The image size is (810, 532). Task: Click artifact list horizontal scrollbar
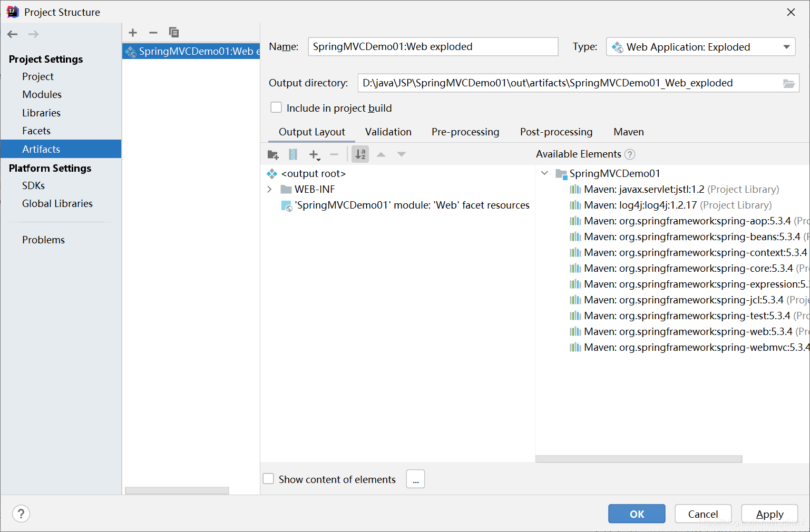tap(177, 490)
